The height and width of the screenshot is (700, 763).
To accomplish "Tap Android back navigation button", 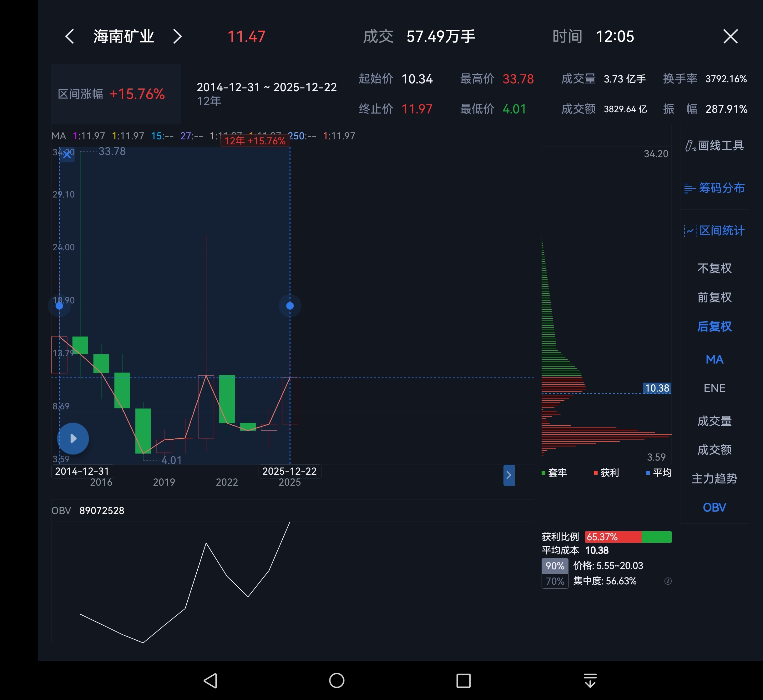I will click(210, 680).
